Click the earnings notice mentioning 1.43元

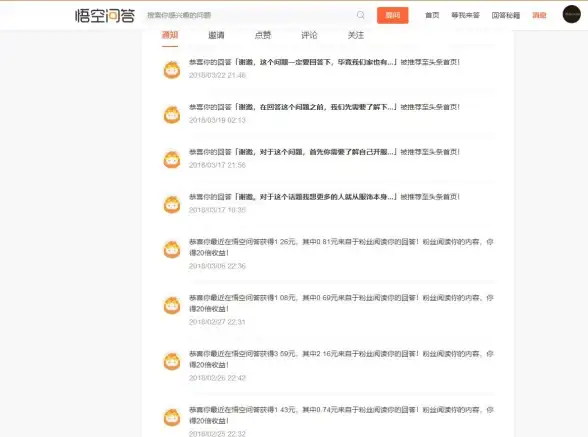(x=341, y=415)
